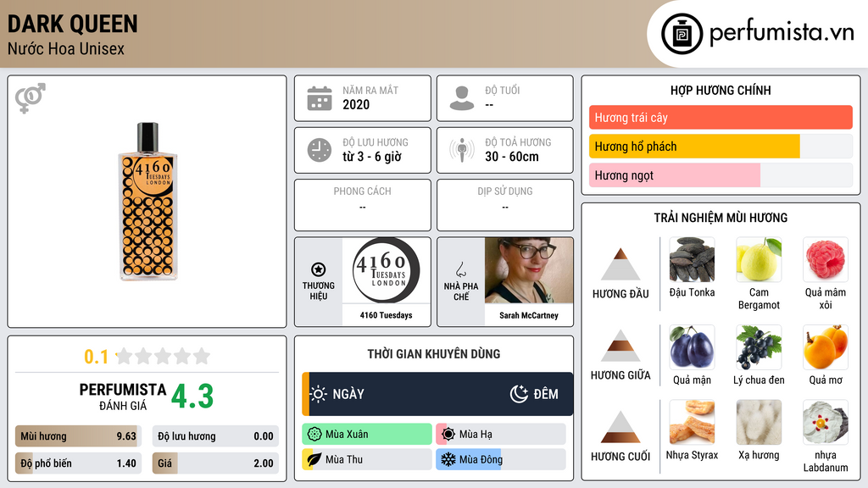Click the Mùa Xuân season bar
Viewport: 868px width, 488px height.
[367, 435]
